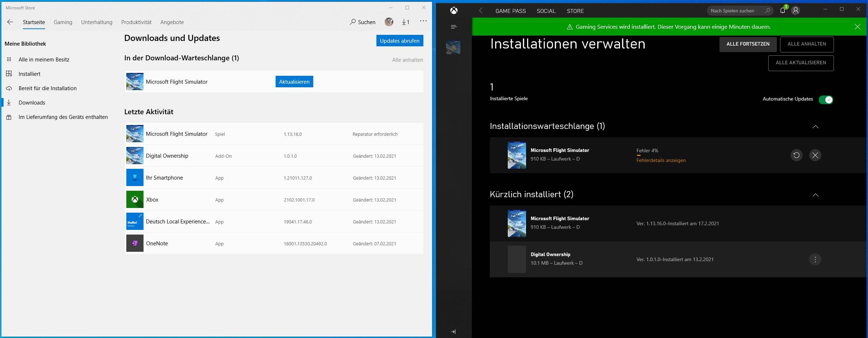Click the Xbox logo in Xbox app
Viewport: 868px width, 338px height.
(454, 11)
